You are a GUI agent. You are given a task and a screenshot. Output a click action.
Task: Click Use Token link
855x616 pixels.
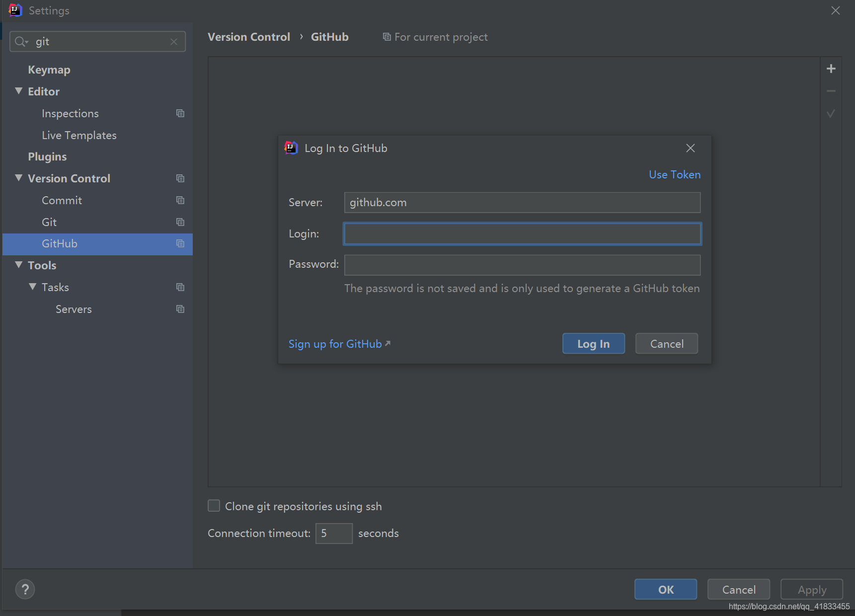coord(675,175)
